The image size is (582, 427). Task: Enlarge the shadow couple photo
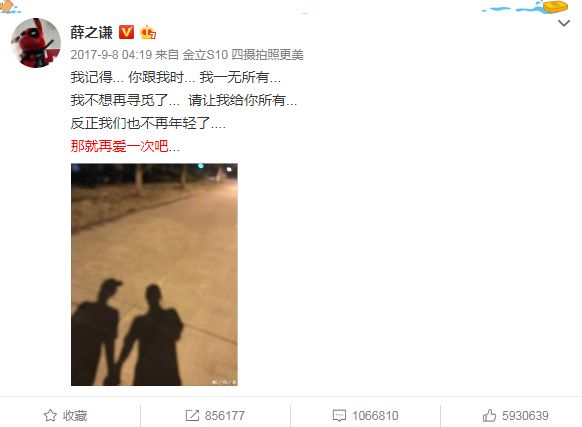(x=154, y=274)
